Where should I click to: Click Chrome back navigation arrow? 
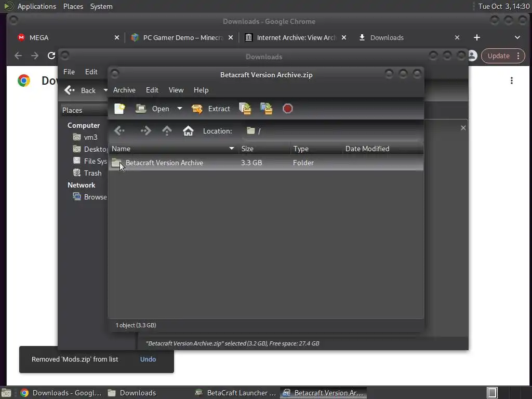coord(18,56)
